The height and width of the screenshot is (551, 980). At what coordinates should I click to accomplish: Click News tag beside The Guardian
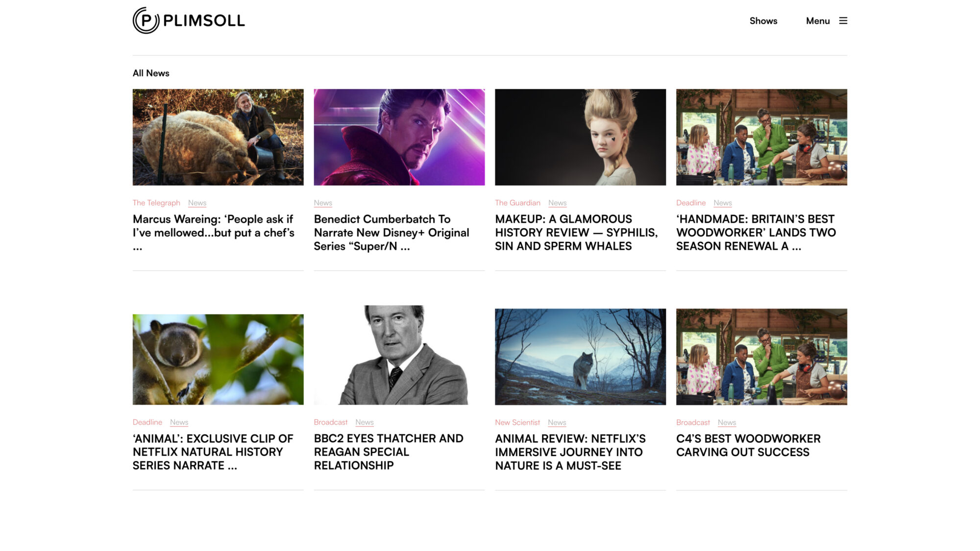pos(557,203)
